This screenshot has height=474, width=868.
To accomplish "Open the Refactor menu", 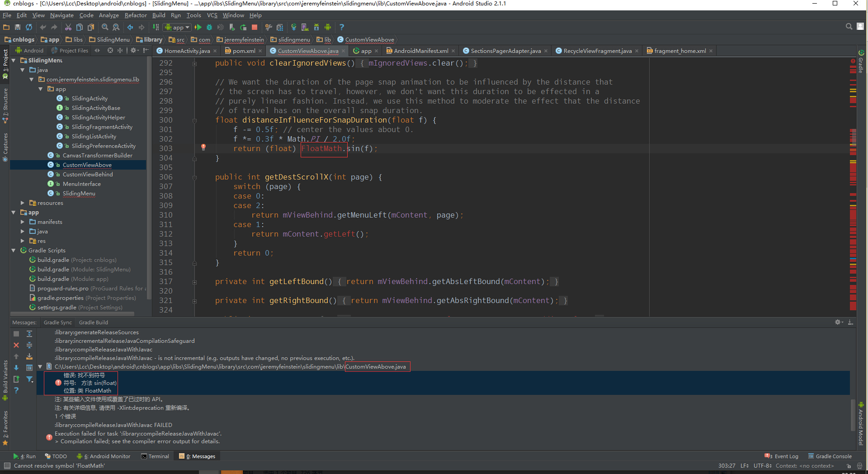I will [x=136, y=15].
